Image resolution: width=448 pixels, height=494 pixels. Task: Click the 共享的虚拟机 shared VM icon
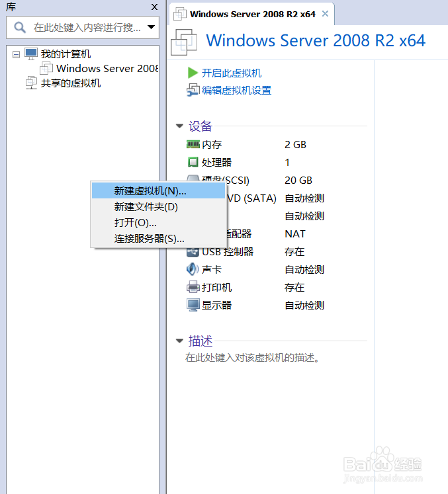(31, 83)
